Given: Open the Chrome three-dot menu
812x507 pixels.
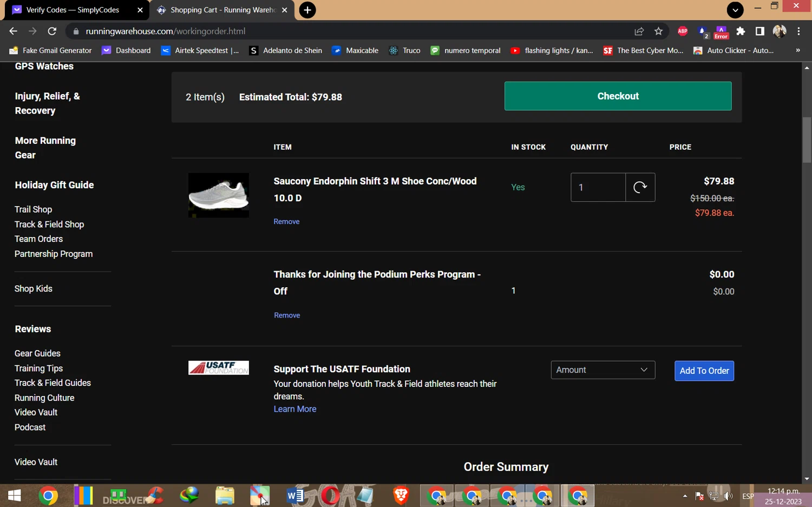Looking at the screenshot, I should pyautogui.click(x=798, y=31).
